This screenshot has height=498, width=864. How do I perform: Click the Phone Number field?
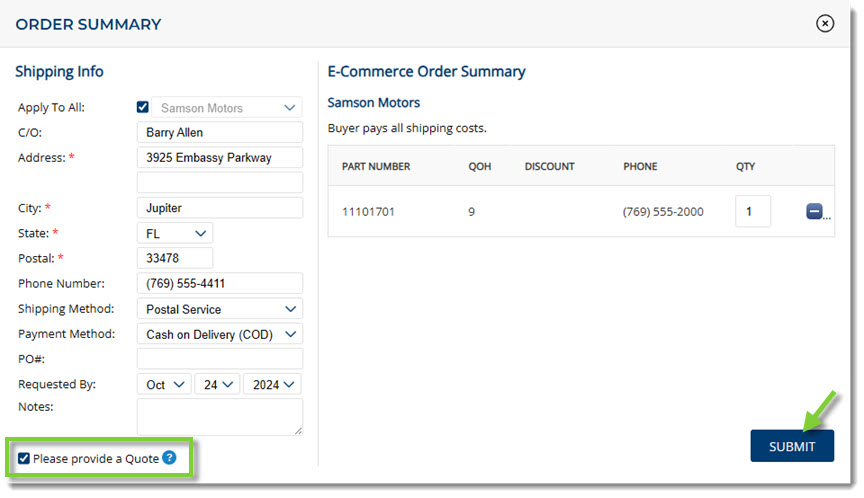tap(220, 283)
